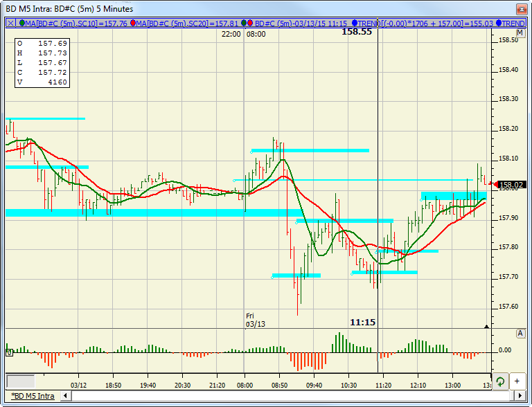Click the 13:00 time axis label

point(452,386)
